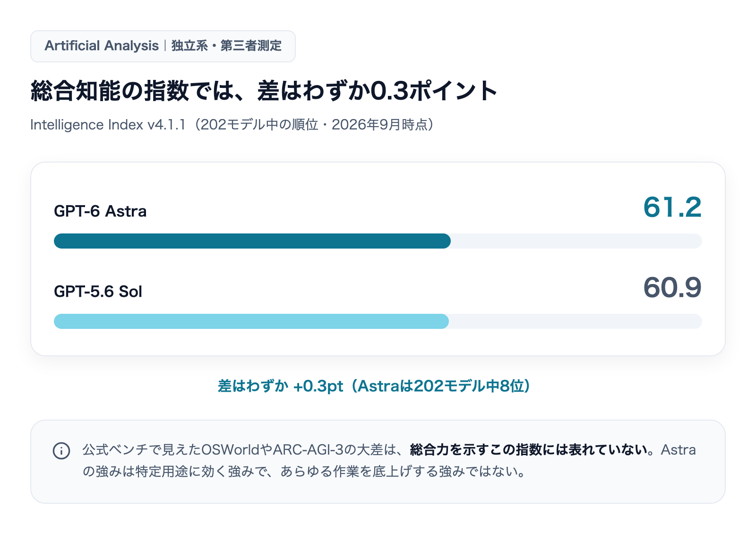Click the Intelligence Index v4.1.1 subtitle
Viewport: 756px width, 534px height.
[232, 125]
